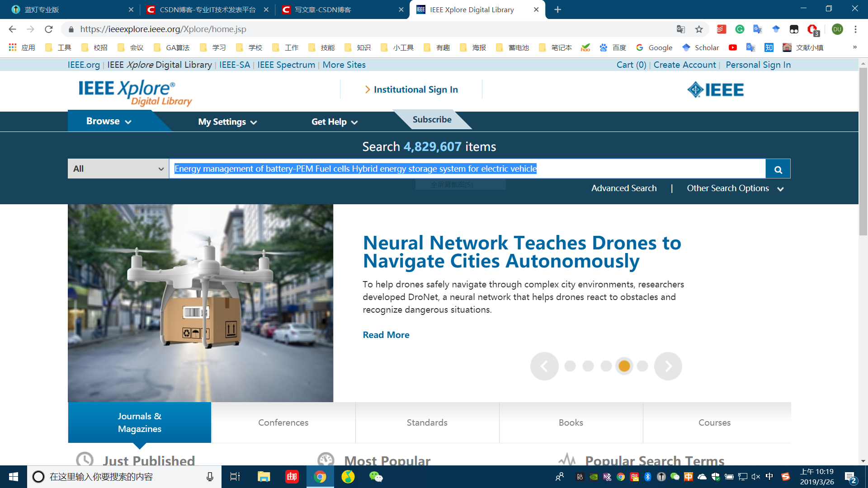Open File Explorer from taskbar
Screen dimensions: 868x488
pyautogui.click(x=264, y=477)
